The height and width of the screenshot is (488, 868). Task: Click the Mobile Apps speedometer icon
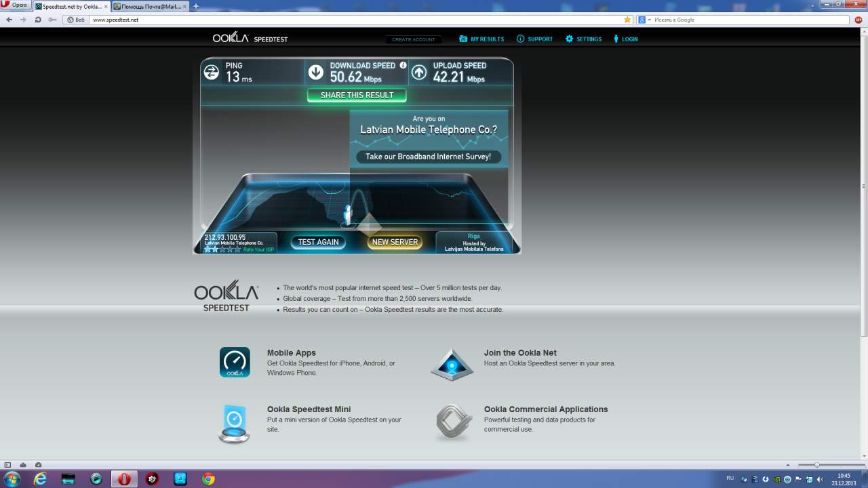click(x=235, y=362)
